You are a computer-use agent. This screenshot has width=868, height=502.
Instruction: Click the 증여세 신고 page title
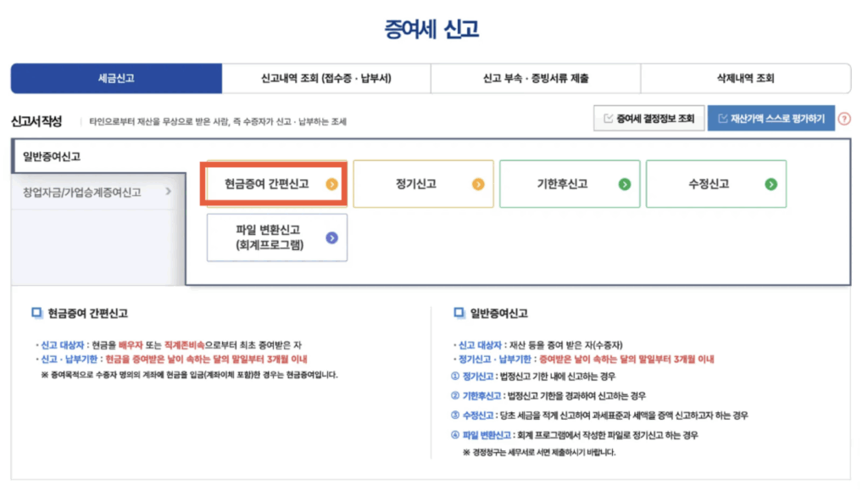coord(431,29)
